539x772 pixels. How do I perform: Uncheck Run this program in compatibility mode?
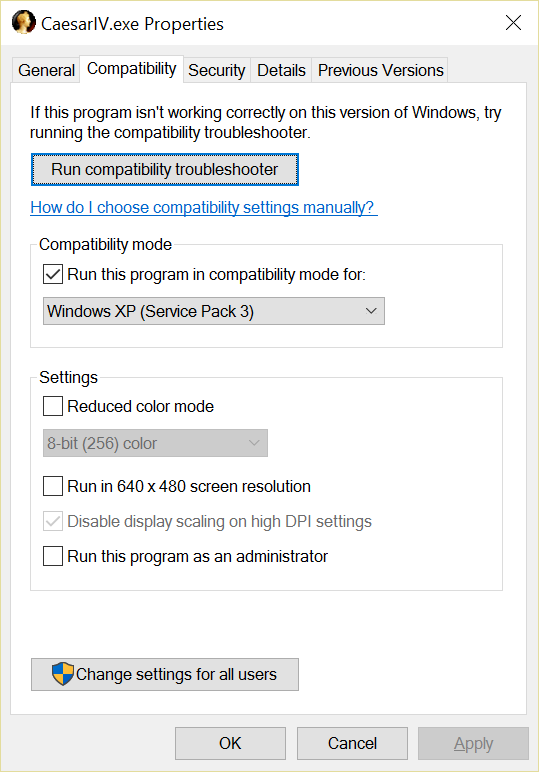point(53,274)
